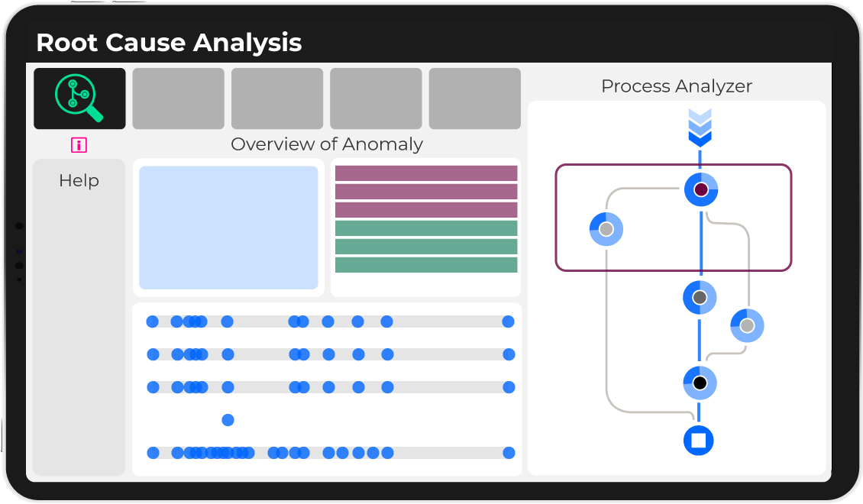This screenshot has width=863, height=504.
Task: Click the Overview of Anomaly heading
Action: (327, 144)
